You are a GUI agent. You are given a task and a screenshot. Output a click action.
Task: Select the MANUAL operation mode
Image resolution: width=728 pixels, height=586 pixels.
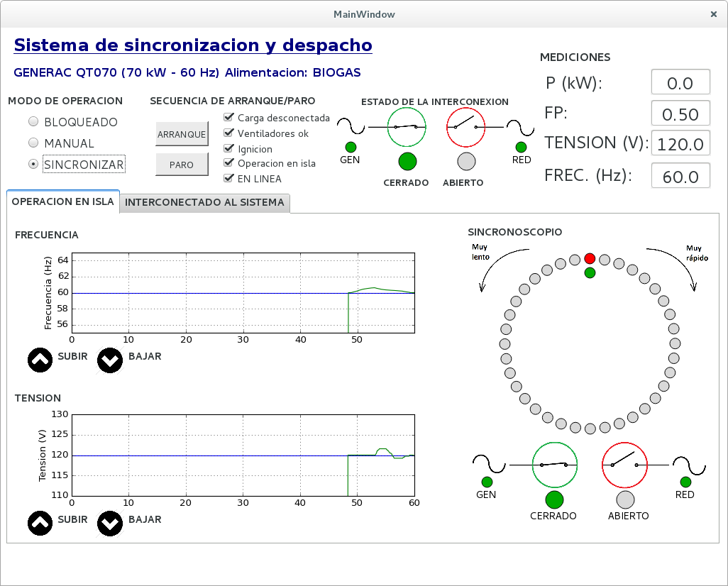click(x=33, y=143)
